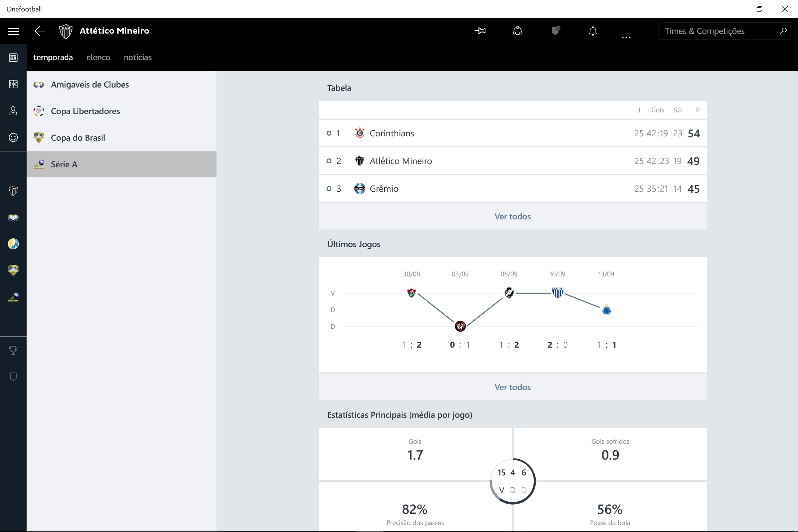Click the search magnifier icon

tap(783, 31)
